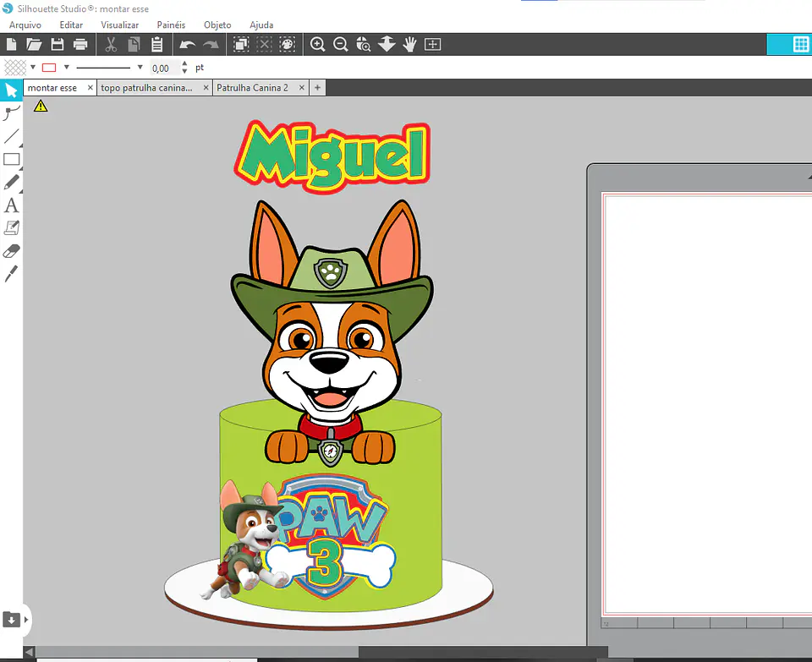The image size is (812, 662).
Task: Click the line thickness value field
Action: tap(163, 68)
